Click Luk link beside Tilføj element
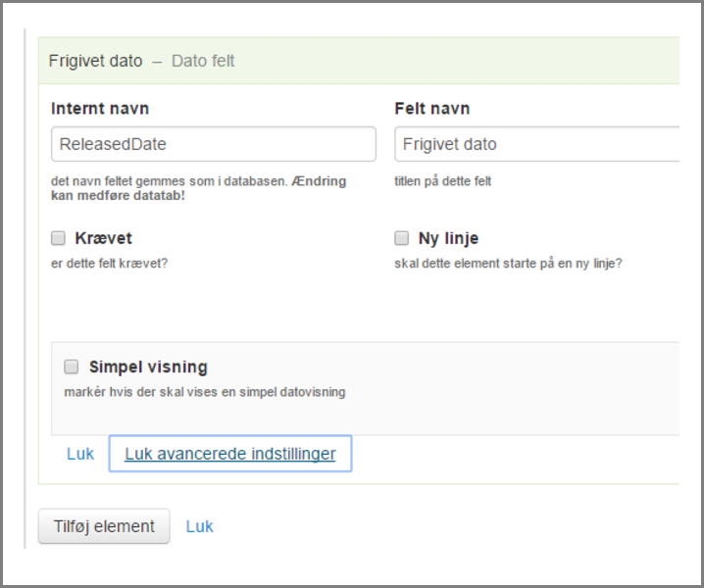This screenshot has height=588, width=704. click(x=199, y=526)
